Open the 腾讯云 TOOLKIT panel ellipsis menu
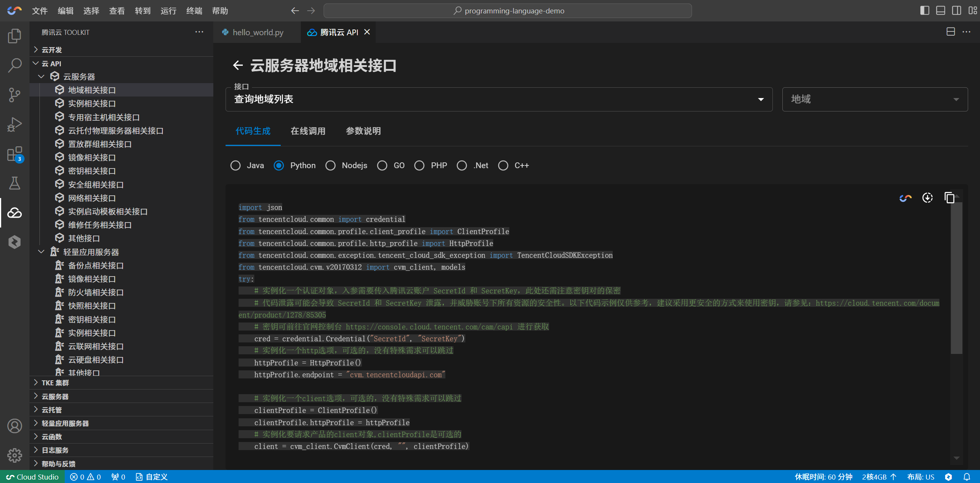 [199, 32]
